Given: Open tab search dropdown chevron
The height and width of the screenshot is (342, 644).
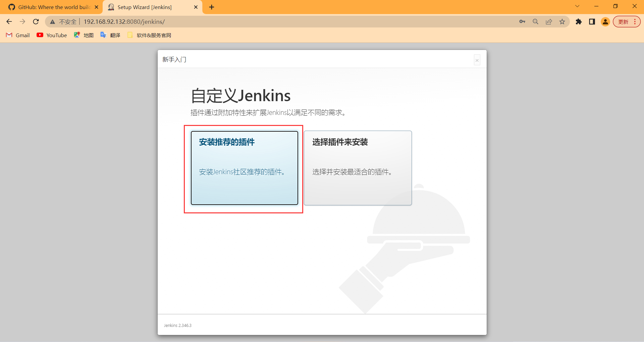Looking at the screenshot, I should 577,6.
